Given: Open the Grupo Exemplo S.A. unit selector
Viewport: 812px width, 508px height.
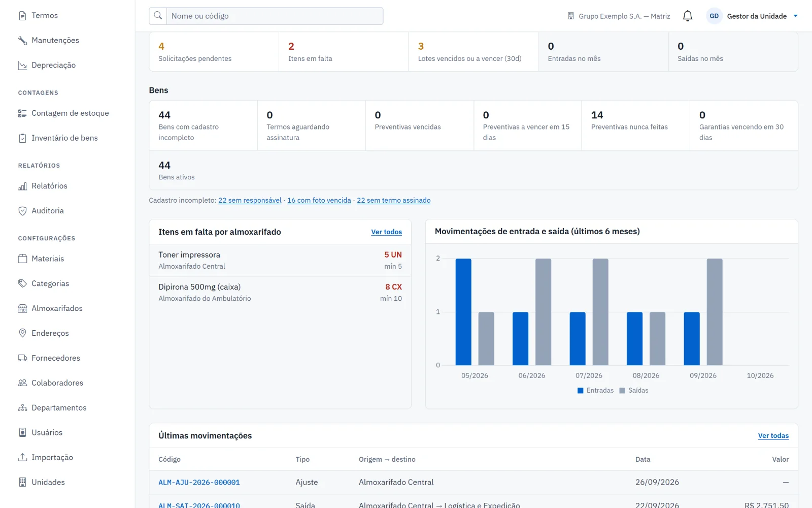Looking at the screenshot, I should point(619,16).
